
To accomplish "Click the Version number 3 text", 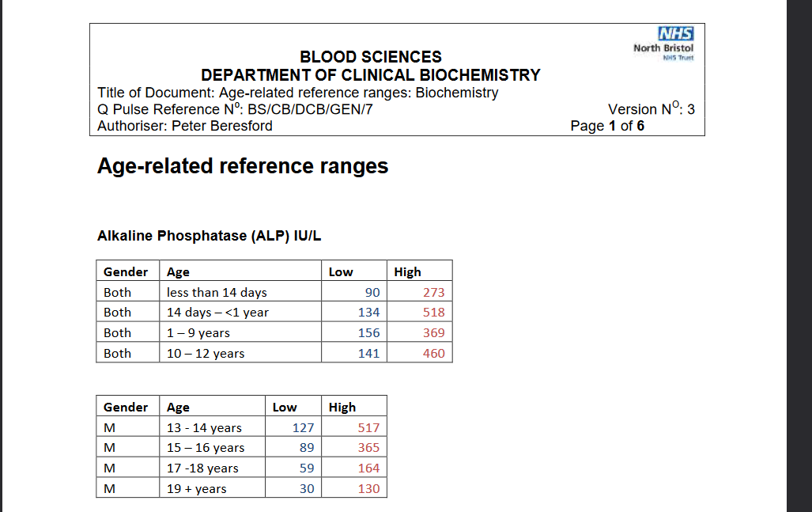I will pyautogui.click(x=651, y=109).
